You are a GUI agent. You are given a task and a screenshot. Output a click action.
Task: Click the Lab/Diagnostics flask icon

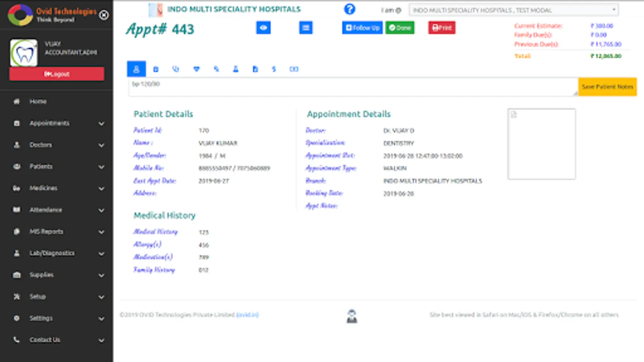pyautogui.click(x=17, y=253)
